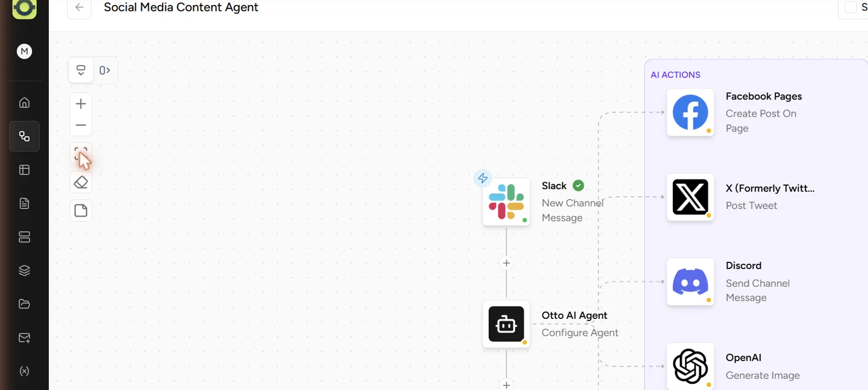Select the Otto AI Agent node
Viewport: 868px width, 390px height.
[x=506, y=324]
